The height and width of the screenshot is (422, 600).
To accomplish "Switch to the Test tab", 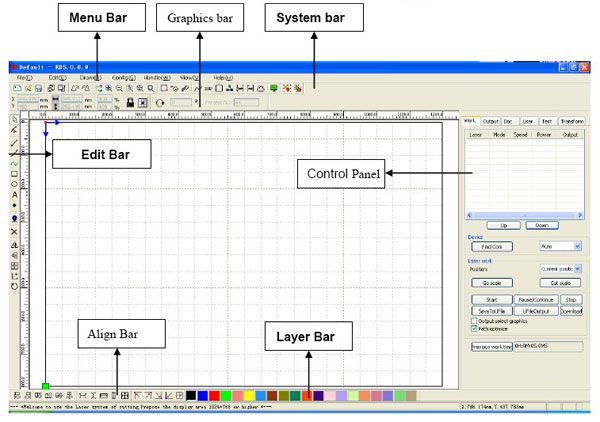I will point(547,121).
